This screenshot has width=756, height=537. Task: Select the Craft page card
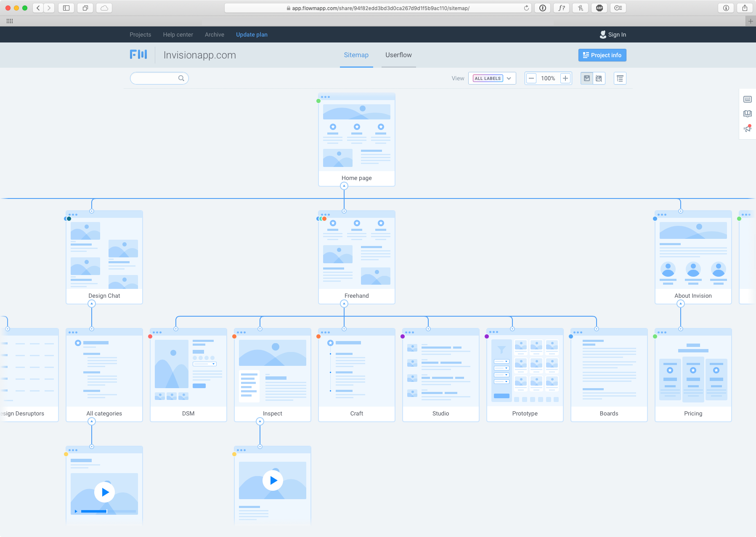(357, 375)
